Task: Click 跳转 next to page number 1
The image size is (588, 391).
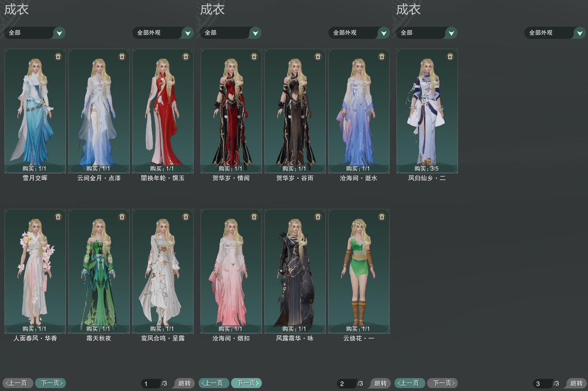Action: (x=184, y=383)
